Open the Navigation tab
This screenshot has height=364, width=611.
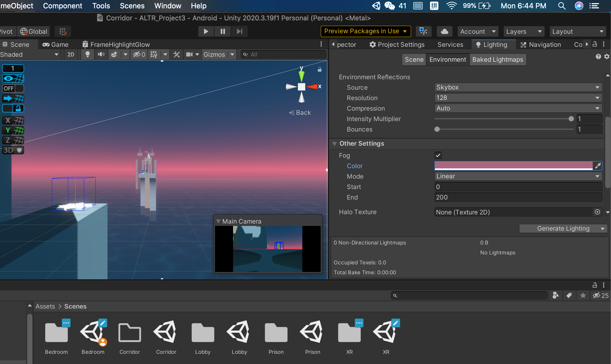coord(541,45)
